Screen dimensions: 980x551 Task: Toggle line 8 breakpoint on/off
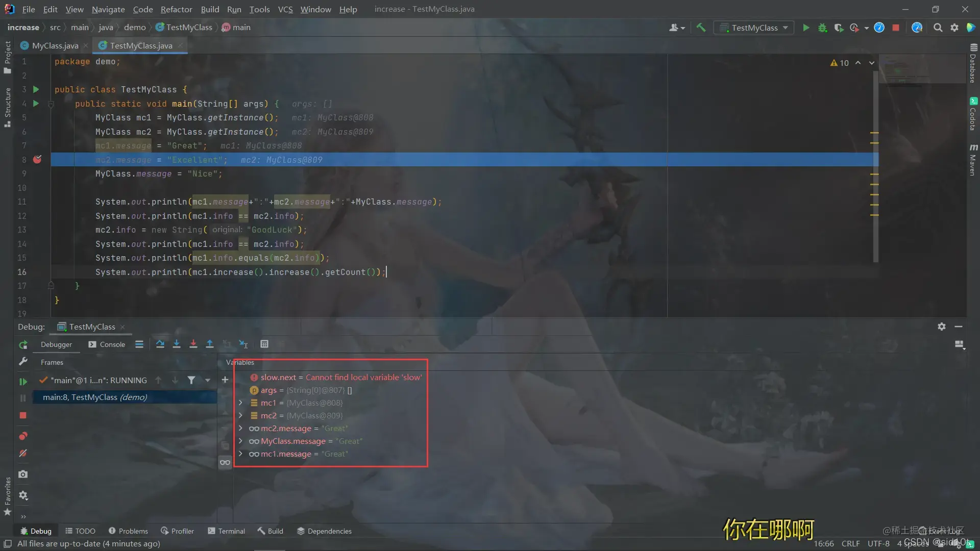coord(37,160)
